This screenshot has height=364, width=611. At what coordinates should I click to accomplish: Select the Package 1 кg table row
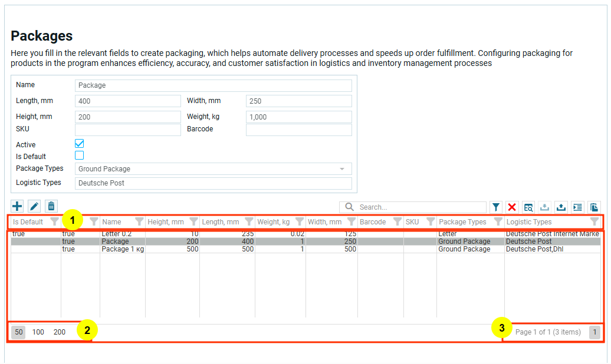click(123, 249)
